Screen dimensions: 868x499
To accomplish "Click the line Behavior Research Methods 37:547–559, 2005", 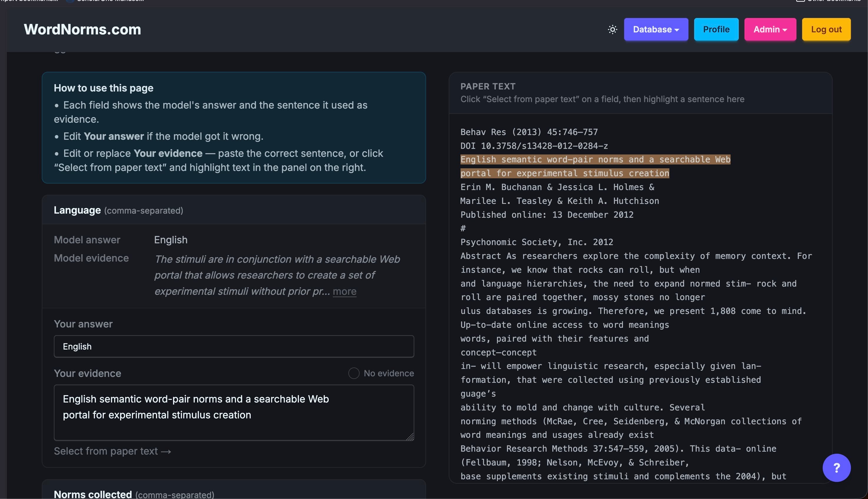I will [618, 449].
